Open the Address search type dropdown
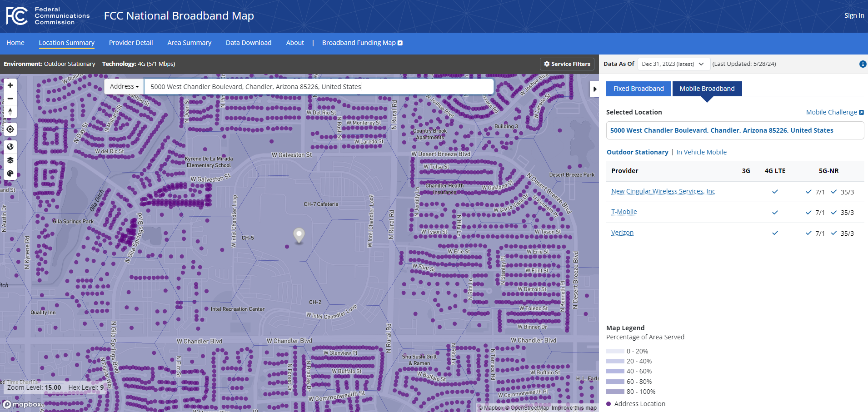The height and width of the screenshot is (412, 868). [x=124, y=86]
